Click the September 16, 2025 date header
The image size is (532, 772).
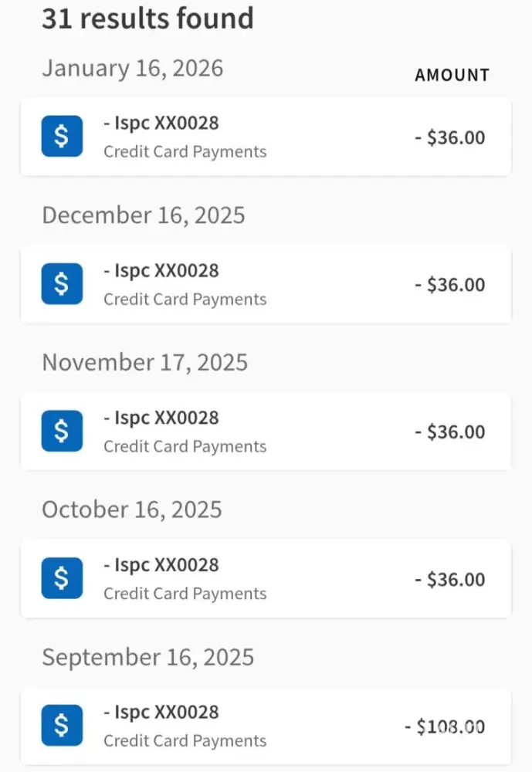tap(147, 657)
